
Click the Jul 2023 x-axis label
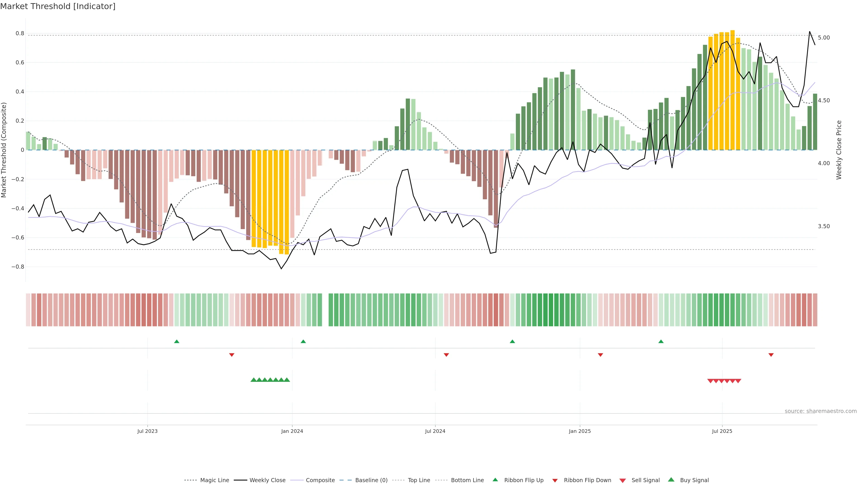147,431
